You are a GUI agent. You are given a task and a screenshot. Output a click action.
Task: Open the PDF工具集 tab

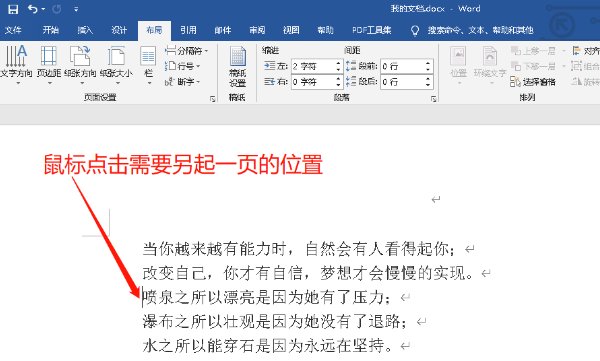coord(372,30)
